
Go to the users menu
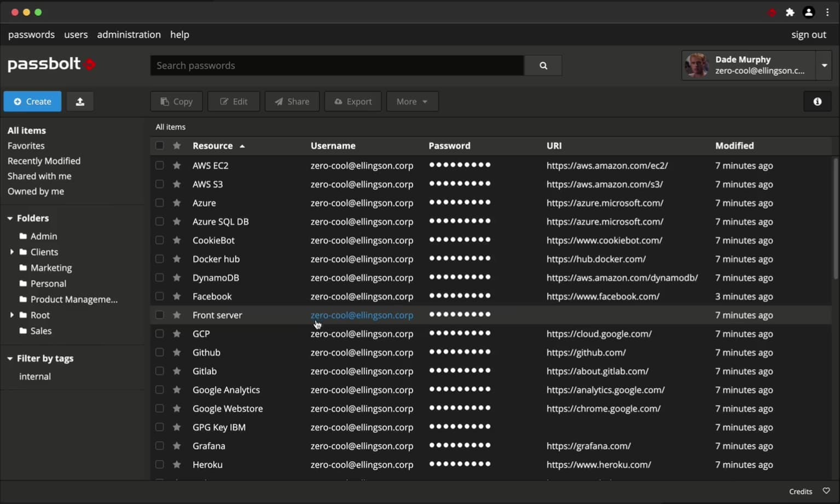point(76,34)
